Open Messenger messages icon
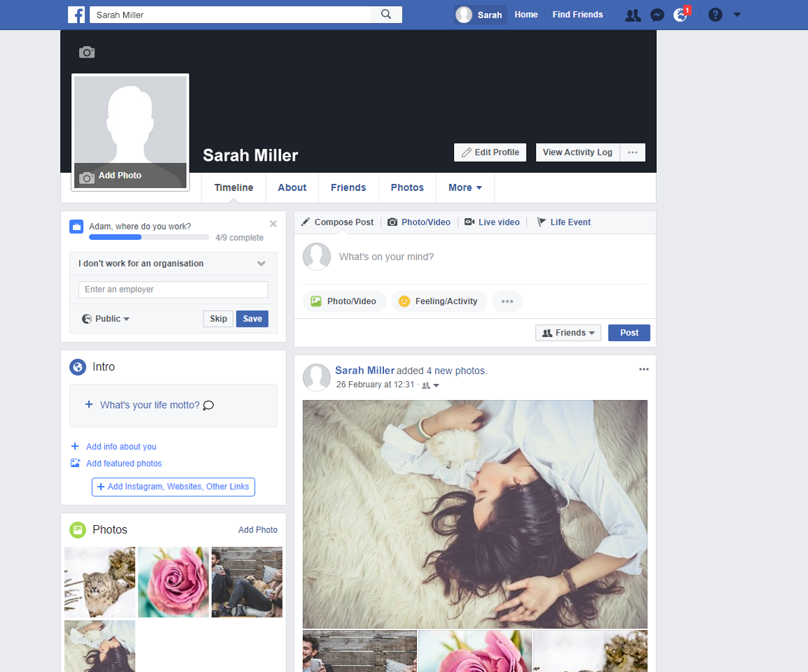 click(x=657, y=14)
